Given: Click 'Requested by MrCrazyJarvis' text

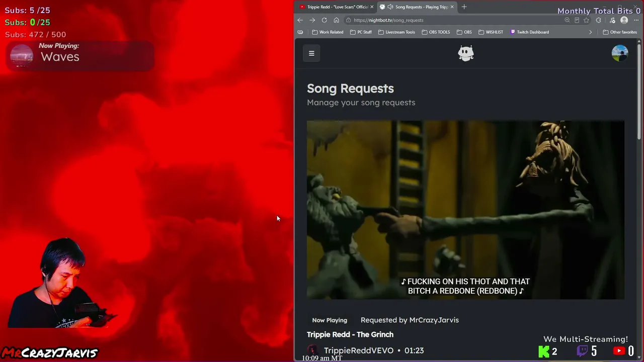Looking at the screenshot, I should (x=410, y=320).
